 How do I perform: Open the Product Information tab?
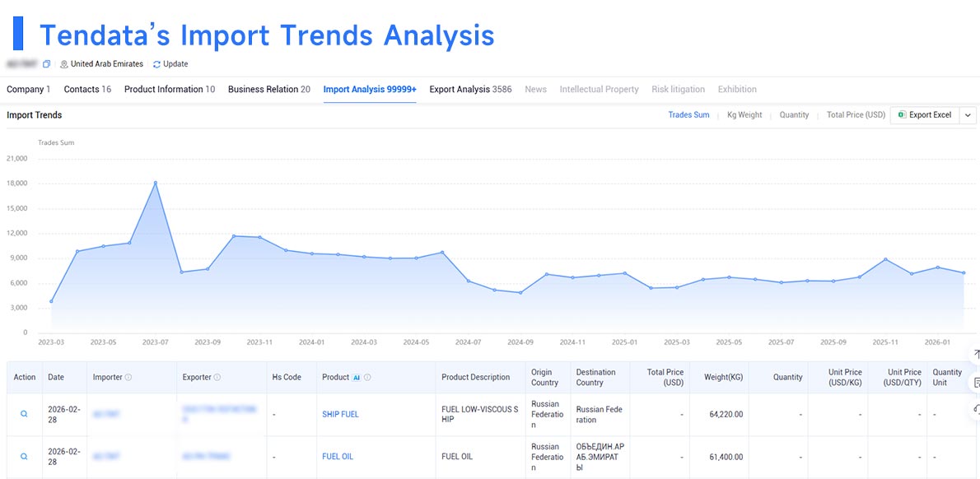pyautogui.click(x=170, y=90)
